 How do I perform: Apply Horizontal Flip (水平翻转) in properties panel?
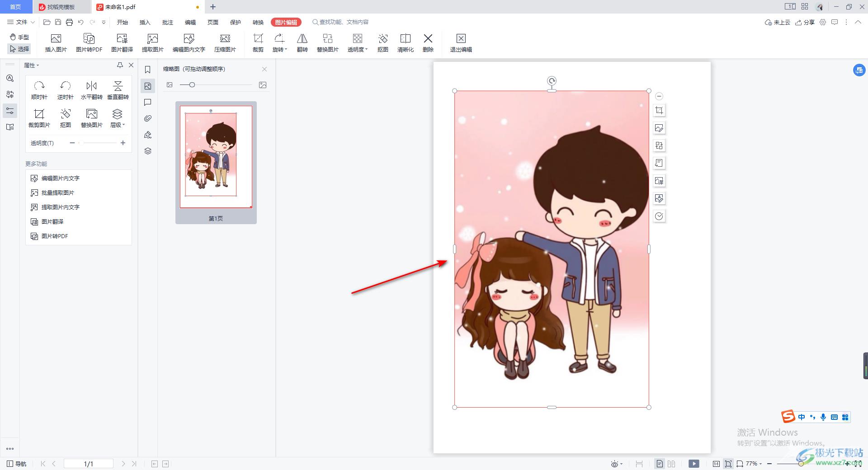92,90
